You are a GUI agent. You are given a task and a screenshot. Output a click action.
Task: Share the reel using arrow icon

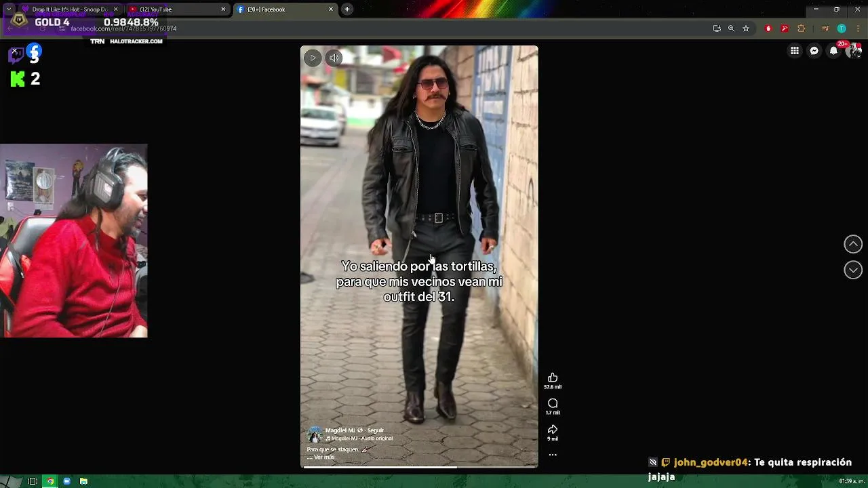tap(553, 429)
